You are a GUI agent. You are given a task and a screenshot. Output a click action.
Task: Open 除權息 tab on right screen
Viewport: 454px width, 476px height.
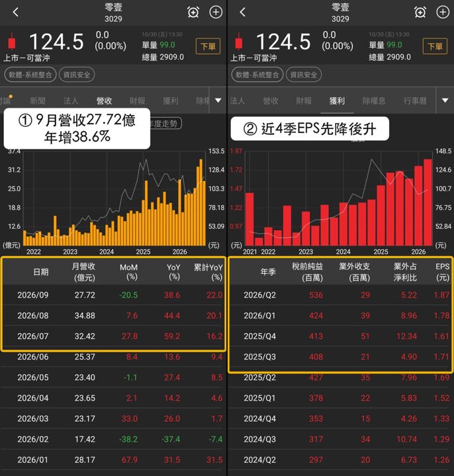(374, 100)
